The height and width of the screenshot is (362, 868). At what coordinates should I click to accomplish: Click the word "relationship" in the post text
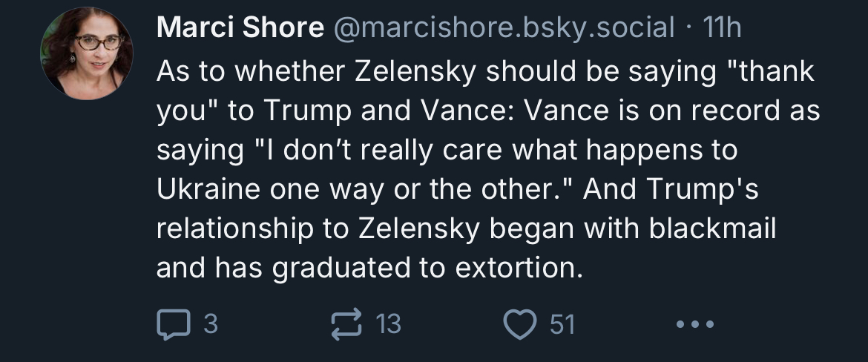[x=235, y=229]
